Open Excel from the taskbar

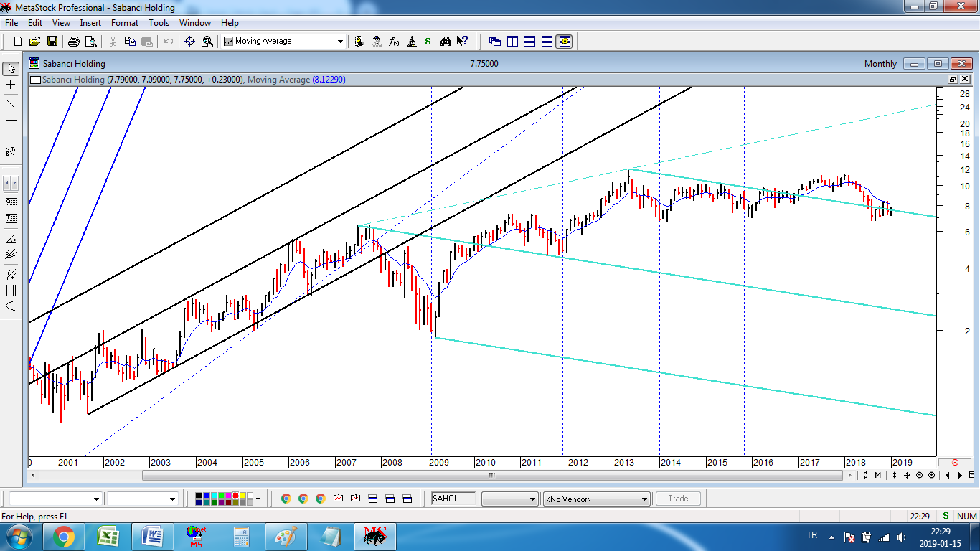point(108,537)
